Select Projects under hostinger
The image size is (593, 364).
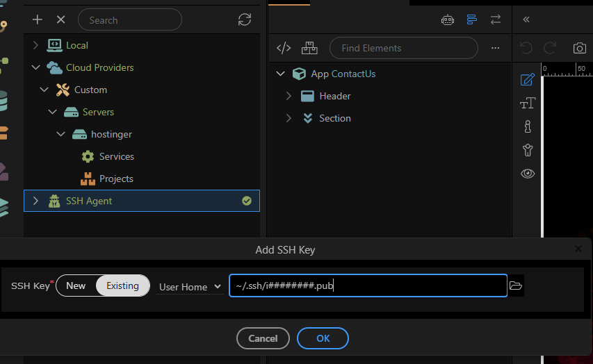point(116,179)
